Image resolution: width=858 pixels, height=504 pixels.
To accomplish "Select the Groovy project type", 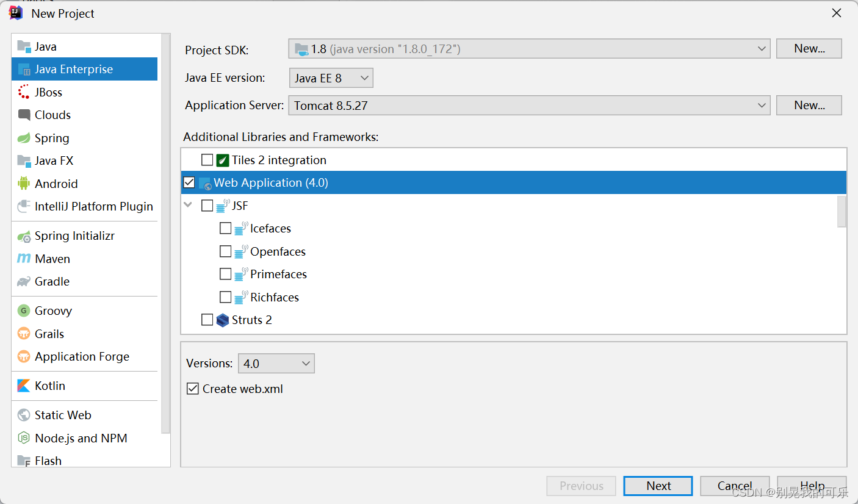I will click(x=84, y=311).
